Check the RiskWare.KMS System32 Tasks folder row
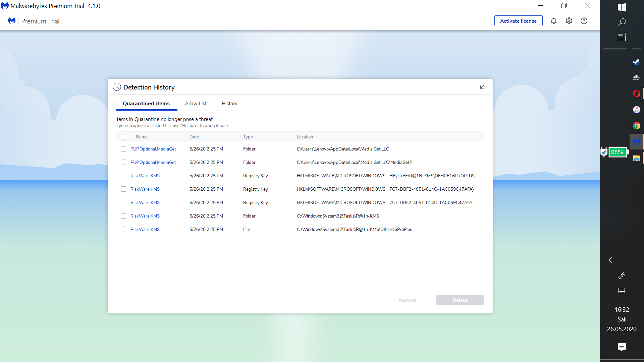The height and width of the screenshot is (362, 644). 123,216
